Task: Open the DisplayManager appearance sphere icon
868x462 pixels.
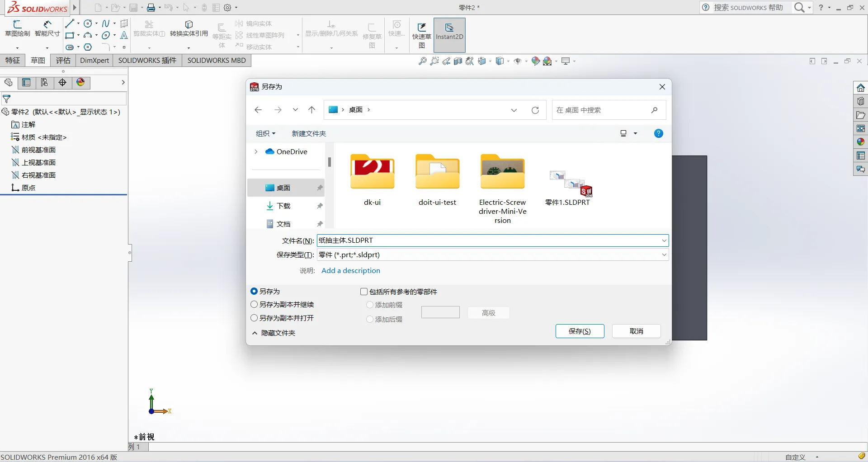Action: 80,82
